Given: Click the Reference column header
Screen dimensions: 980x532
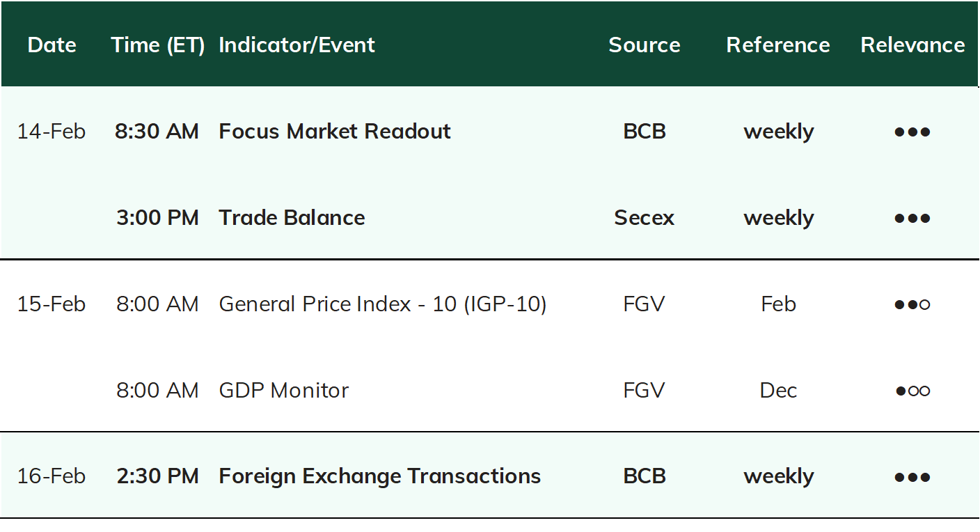Looking at the screenshot, I should 778,45.
